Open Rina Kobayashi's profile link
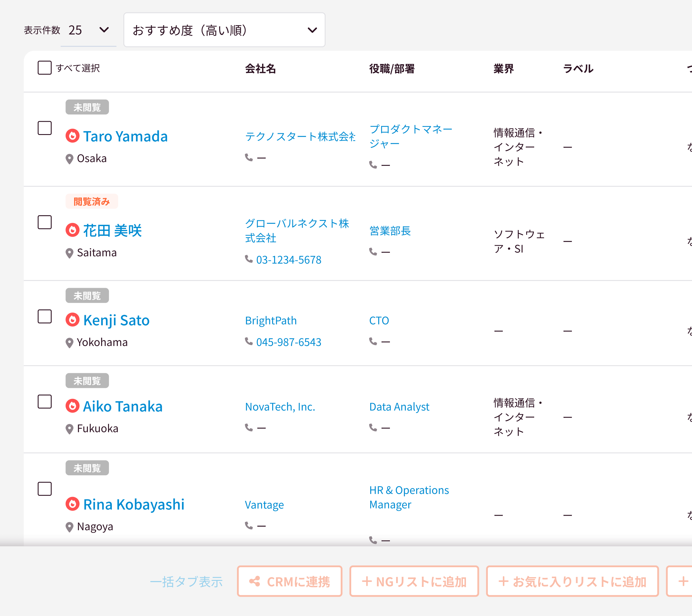The height and width of the screenshot is (616, 692). tap(134, 505)
